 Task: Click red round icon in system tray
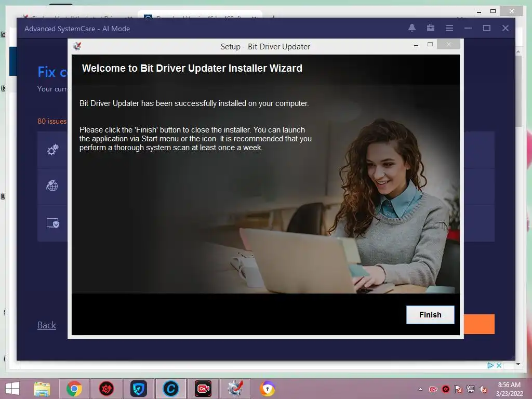point(446,389)
